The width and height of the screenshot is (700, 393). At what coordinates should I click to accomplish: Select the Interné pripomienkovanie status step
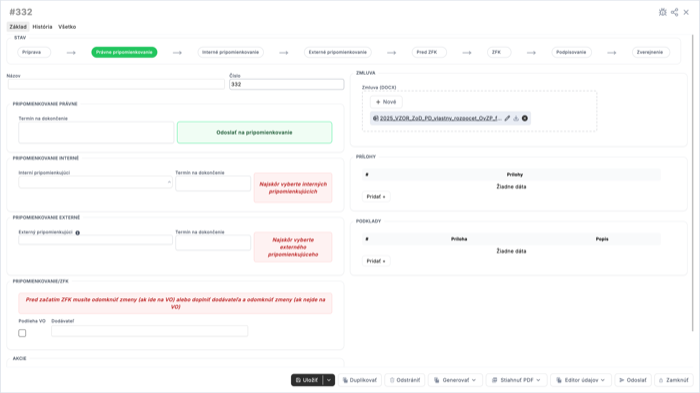point(230,52)
